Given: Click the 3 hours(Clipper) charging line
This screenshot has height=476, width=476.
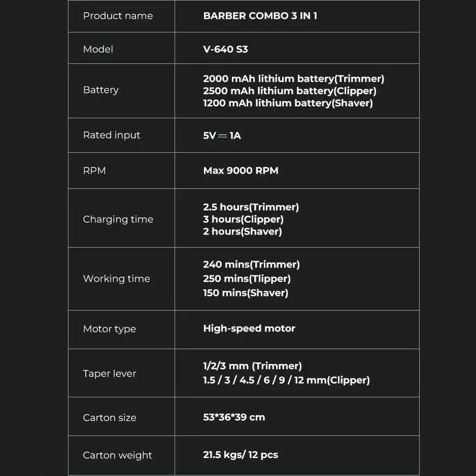Looking at the screenshot, I should click(x=243, y=219).
